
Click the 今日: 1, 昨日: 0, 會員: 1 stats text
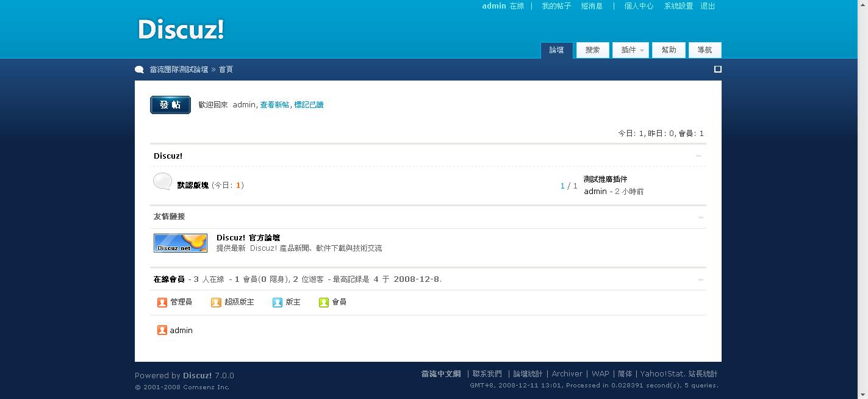[x=661, y=134]
